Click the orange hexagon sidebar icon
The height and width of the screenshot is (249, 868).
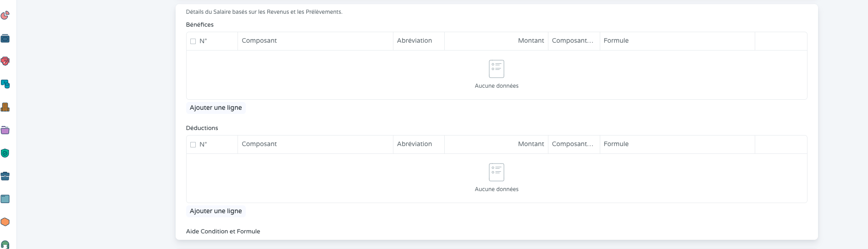[x=5, y=222]
